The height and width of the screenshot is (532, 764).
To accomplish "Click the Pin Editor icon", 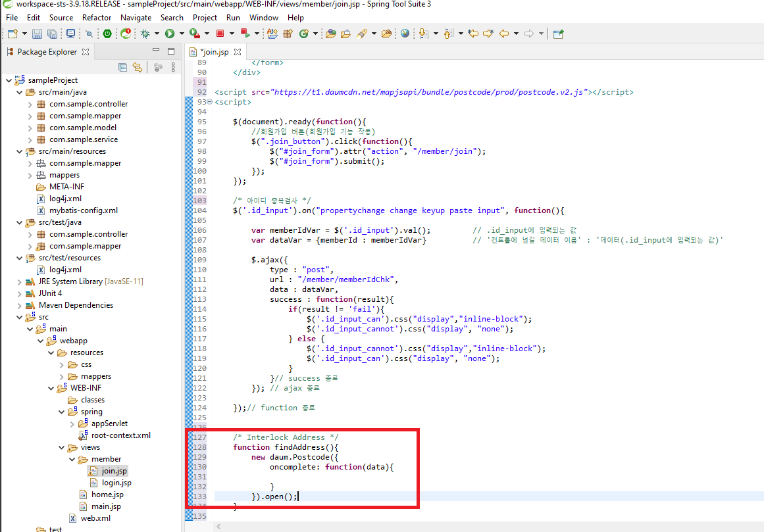I will point(559,34).
